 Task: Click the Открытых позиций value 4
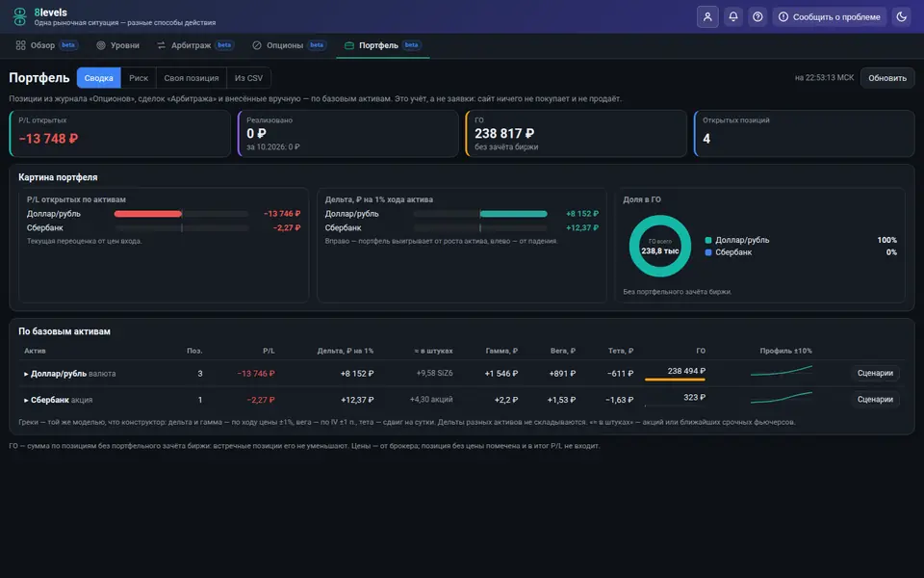tap(706, 139)
